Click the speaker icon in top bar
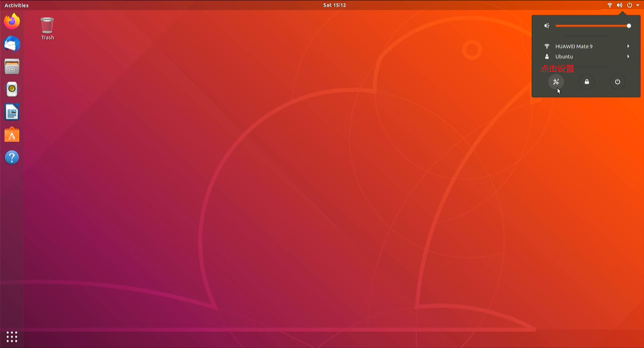This screenshot has width=644, height=348. tap(619, 5)
